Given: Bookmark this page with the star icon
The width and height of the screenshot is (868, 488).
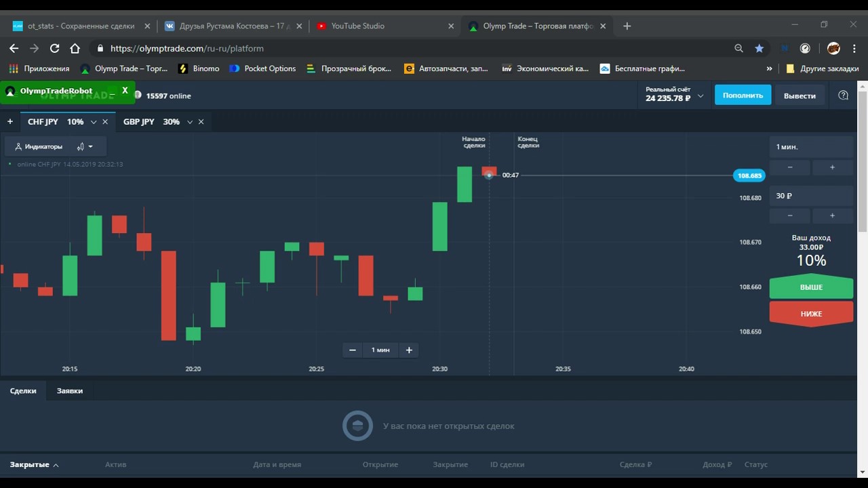Looking at the screenshot, I should coord(759,48).
